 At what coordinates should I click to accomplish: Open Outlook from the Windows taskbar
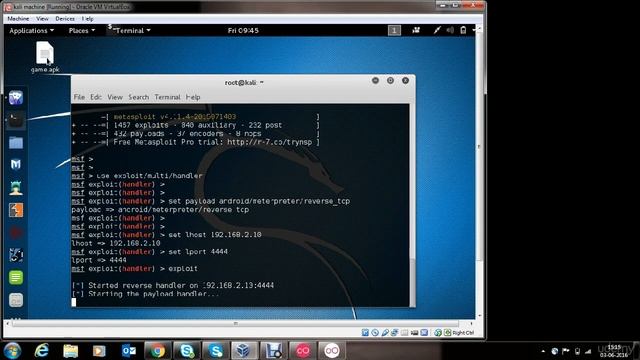click(x=129, y=351)
